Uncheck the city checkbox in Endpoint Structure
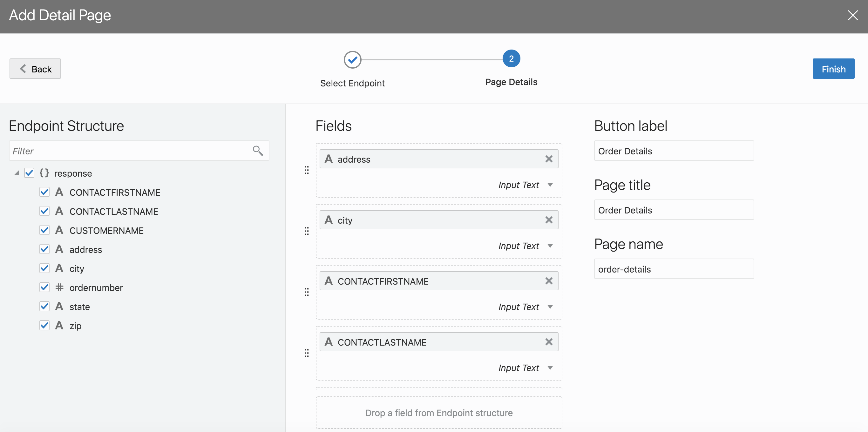 (44, 268)
